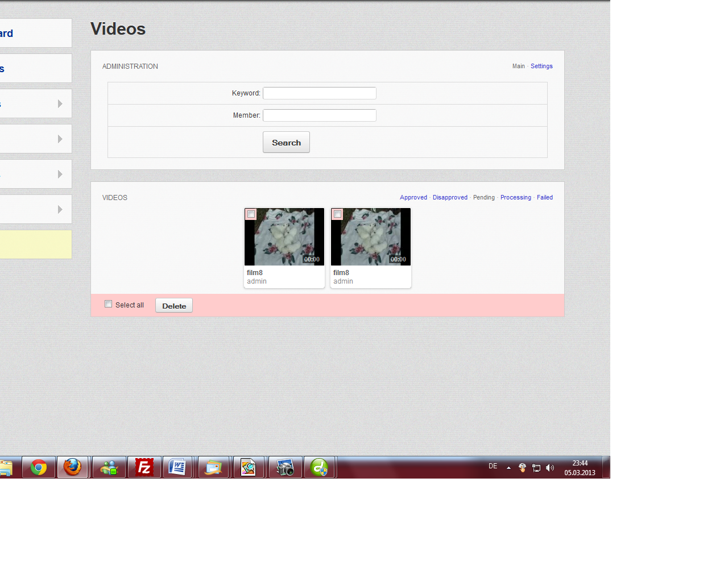Image resolution: width=728 pixels, height=582 pixels.
Task: Open FileZilla from the taskbar
Action: pos(144,467)
